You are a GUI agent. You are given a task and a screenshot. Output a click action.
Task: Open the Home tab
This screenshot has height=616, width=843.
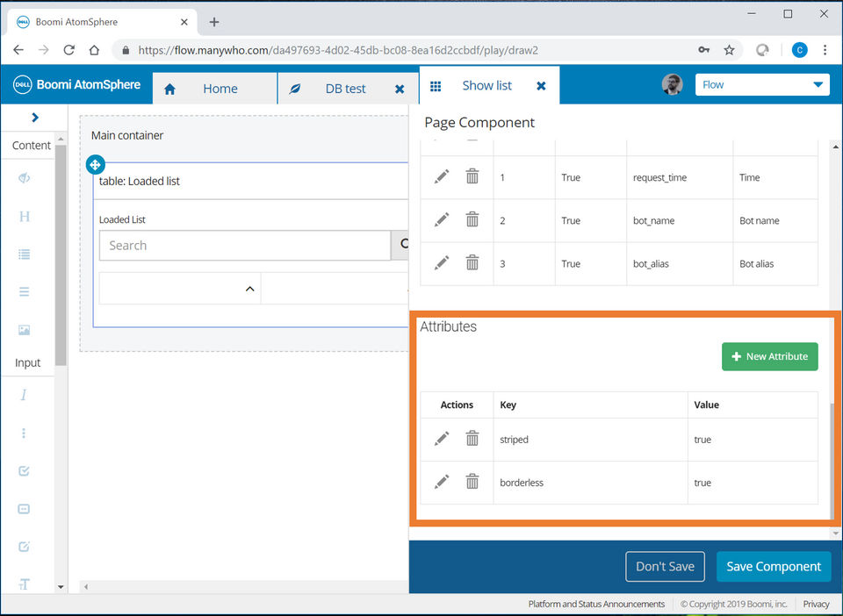(220, 89)
